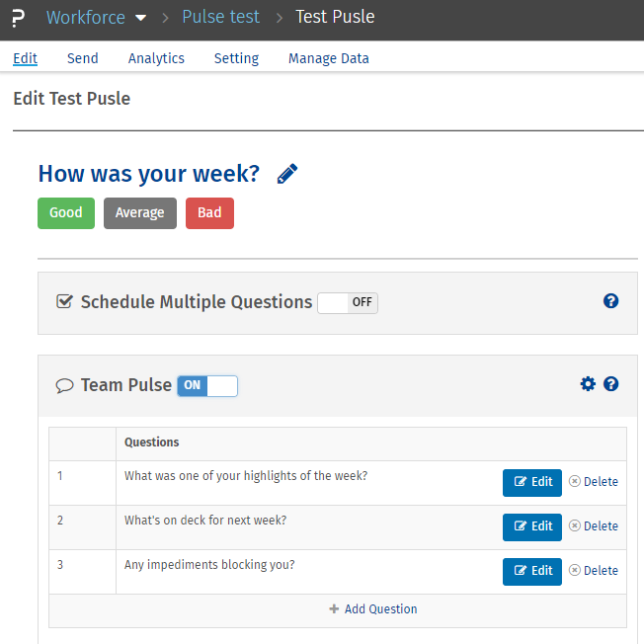
Task: Switch to the Manage Data tab
Action: (x=329, y=58)
